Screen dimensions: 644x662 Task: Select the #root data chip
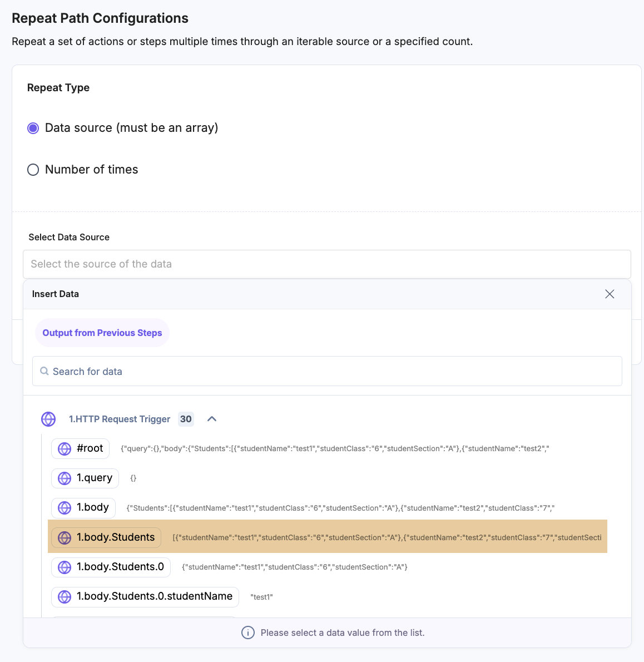(x=80, y=448)
